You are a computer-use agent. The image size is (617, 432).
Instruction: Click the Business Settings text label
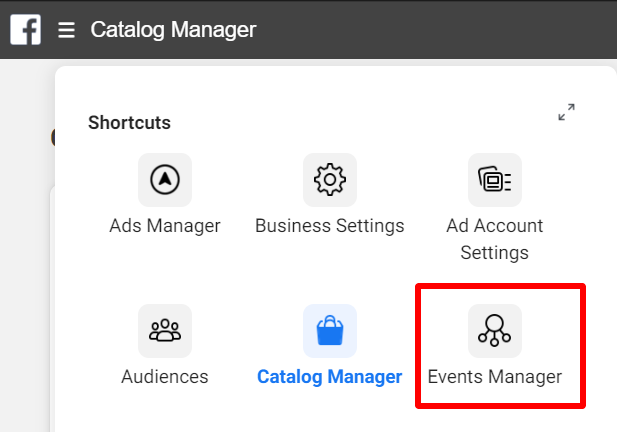pos(330,226)
